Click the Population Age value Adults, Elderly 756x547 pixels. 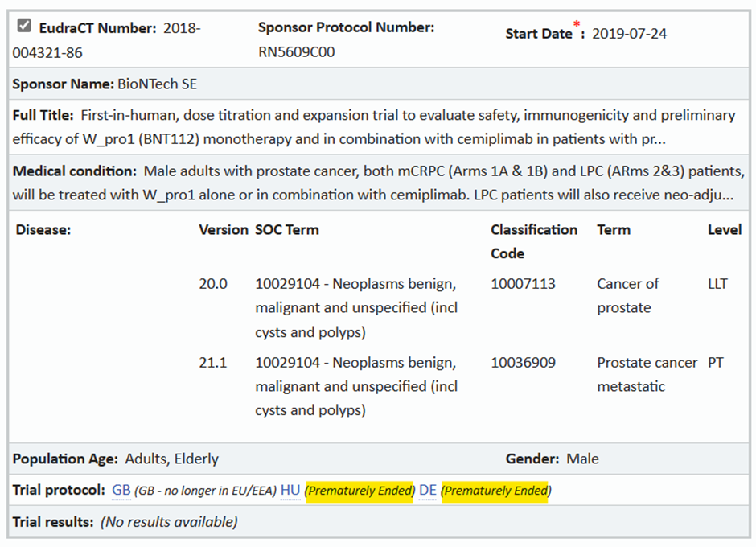click(171, 459)
